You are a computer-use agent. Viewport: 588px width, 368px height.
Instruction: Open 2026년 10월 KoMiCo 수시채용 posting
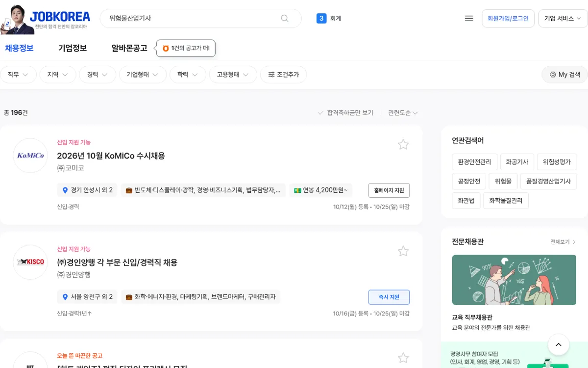click(111, 156)
